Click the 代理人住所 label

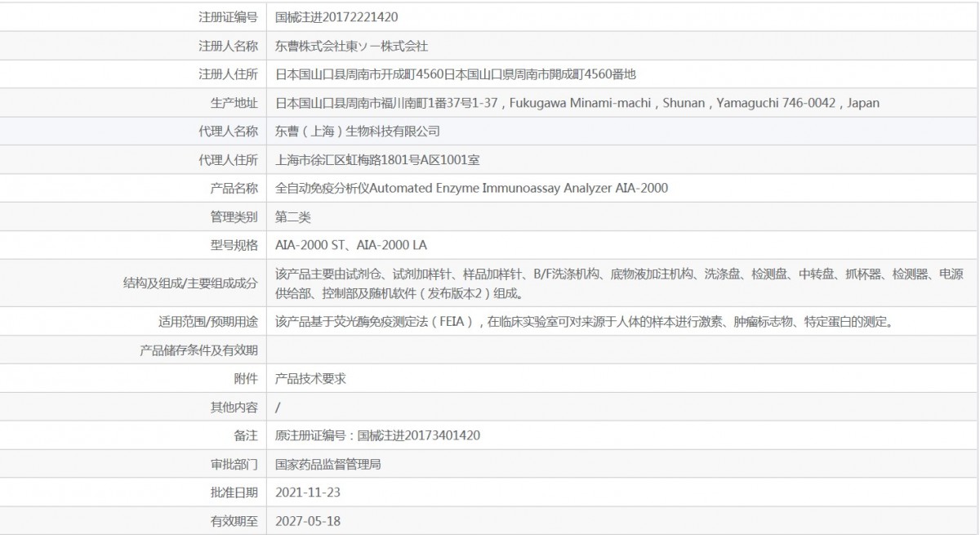(x=228, y=160)
